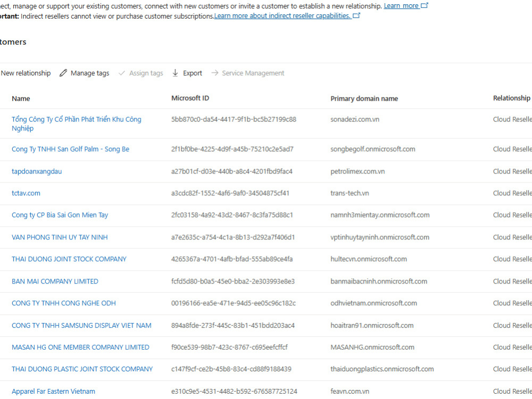
Task: Open customer Cong Ty TNHH San Golf Palm - Song Be
Action: [x=70, y=149]
